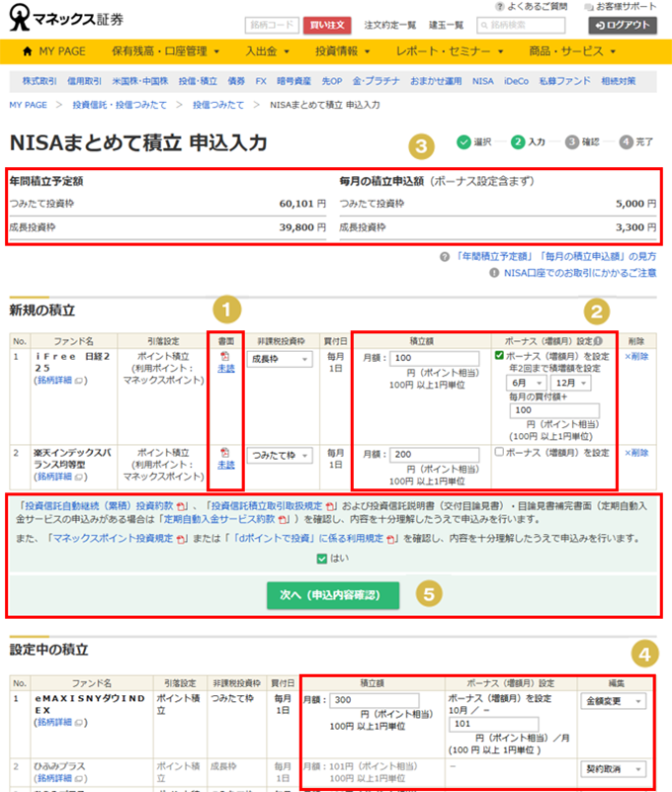Open 建玉一覧 link
Screen dimensions: 672x792
pos(446,25)
